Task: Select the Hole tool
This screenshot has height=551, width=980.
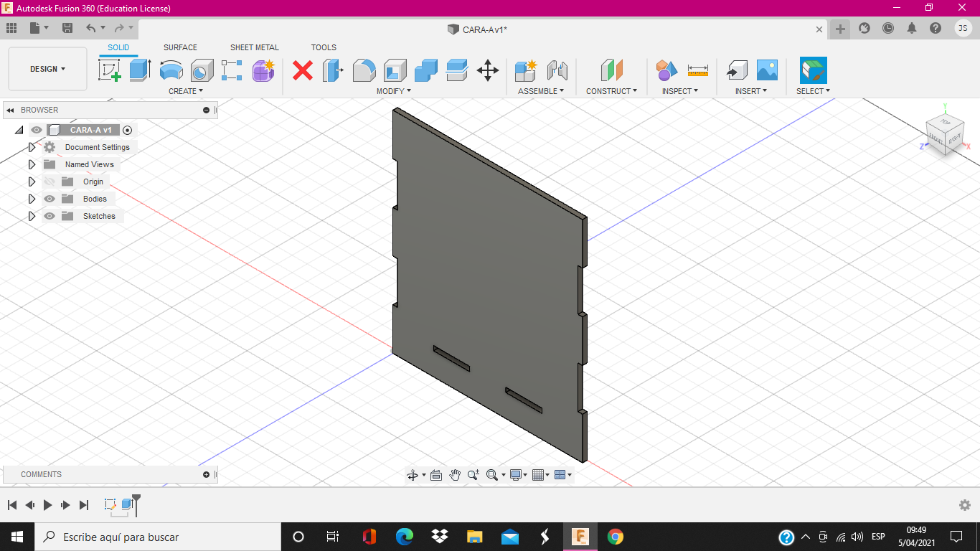Action: pos(202,70)
